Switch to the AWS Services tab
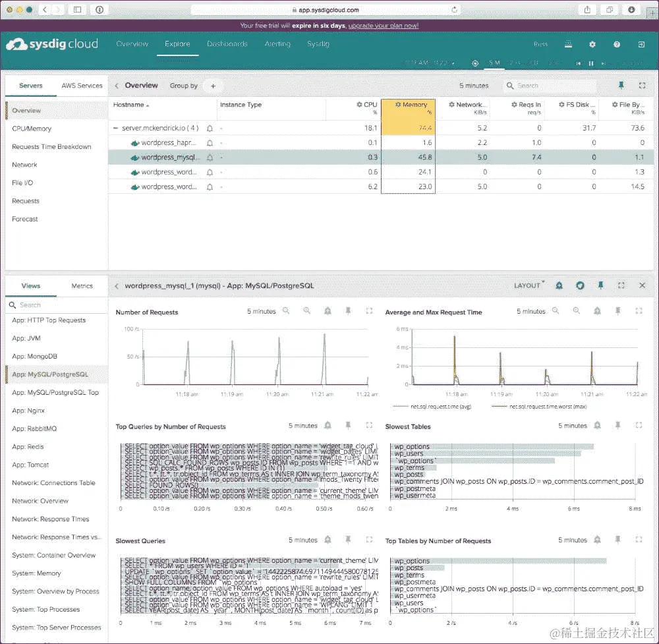 pyautogui.click(x=82, y=85)
